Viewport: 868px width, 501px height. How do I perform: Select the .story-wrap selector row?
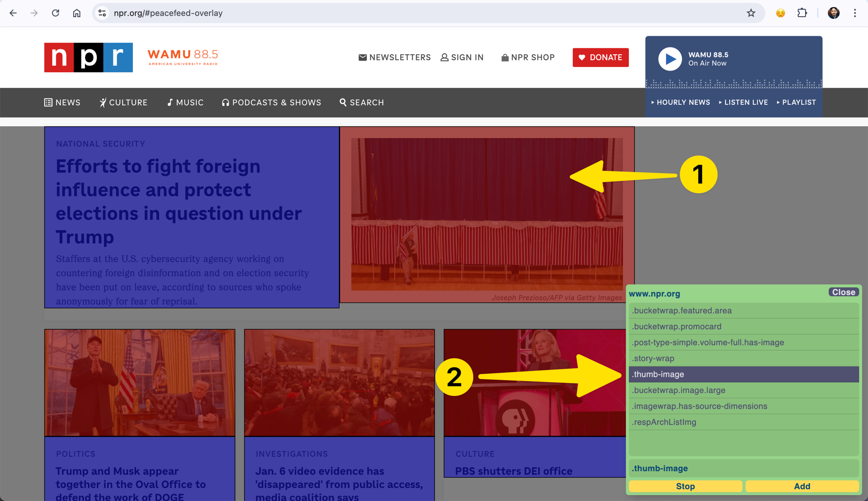(744, 358)
